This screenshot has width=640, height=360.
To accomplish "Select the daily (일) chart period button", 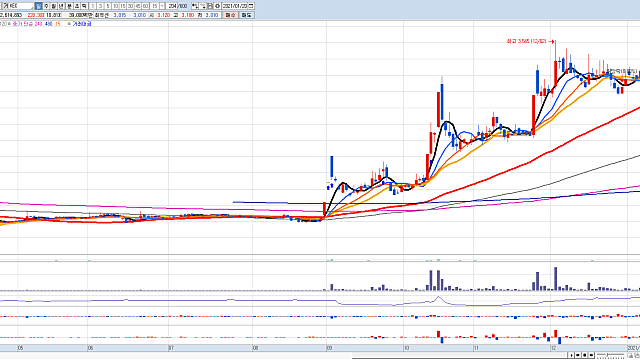I will click(38, 6).
